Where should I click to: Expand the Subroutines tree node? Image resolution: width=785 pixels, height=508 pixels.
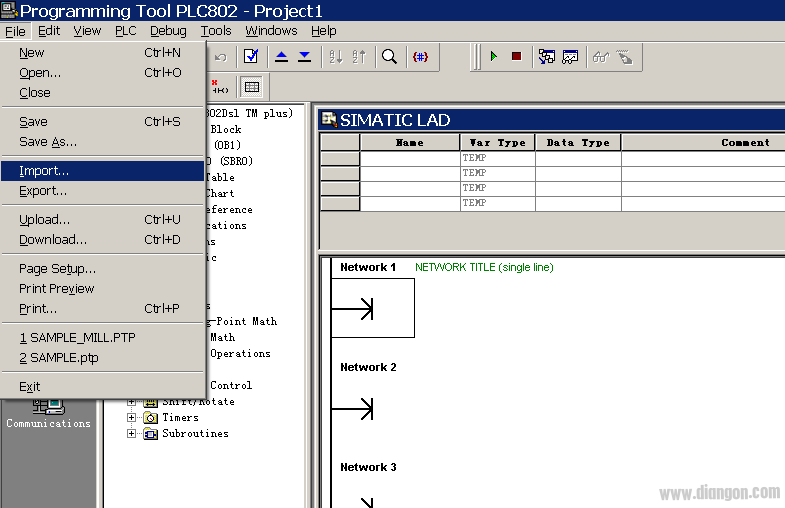click(x=131, y=433)
